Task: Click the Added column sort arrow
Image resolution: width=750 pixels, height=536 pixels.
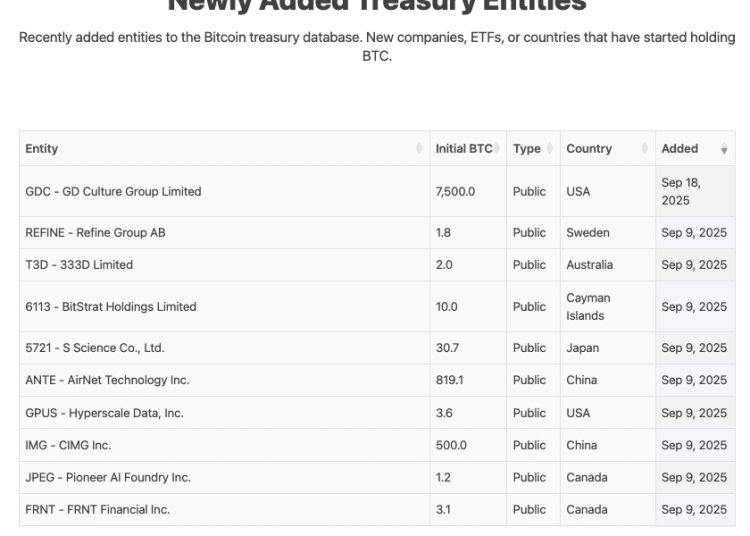Action: coord(724,149)
